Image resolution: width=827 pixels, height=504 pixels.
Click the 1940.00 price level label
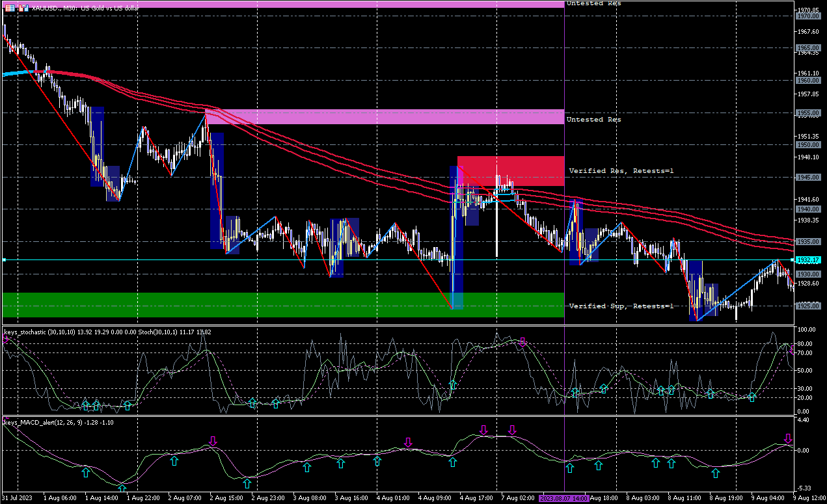point(807,209)
